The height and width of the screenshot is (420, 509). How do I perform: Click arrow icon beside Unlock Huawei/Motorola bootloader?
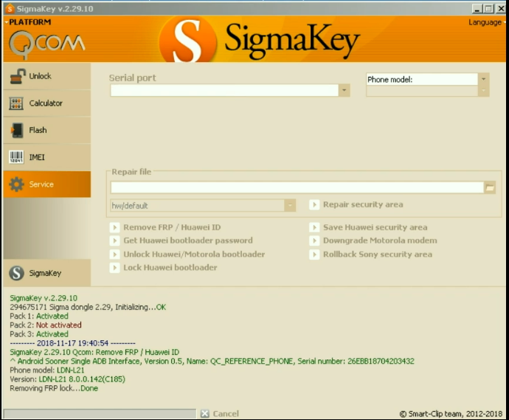click(x=114, y=255)
